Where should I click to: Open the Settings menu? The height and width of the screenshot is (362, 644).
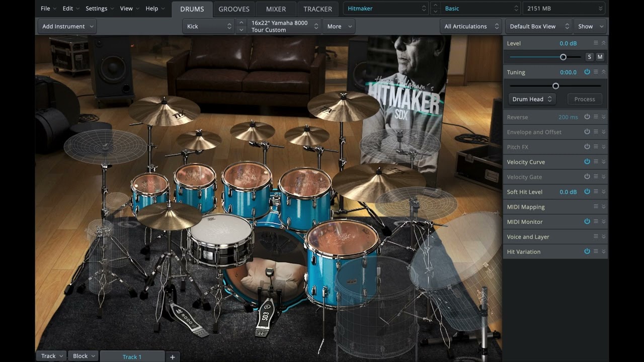(100, 9)
